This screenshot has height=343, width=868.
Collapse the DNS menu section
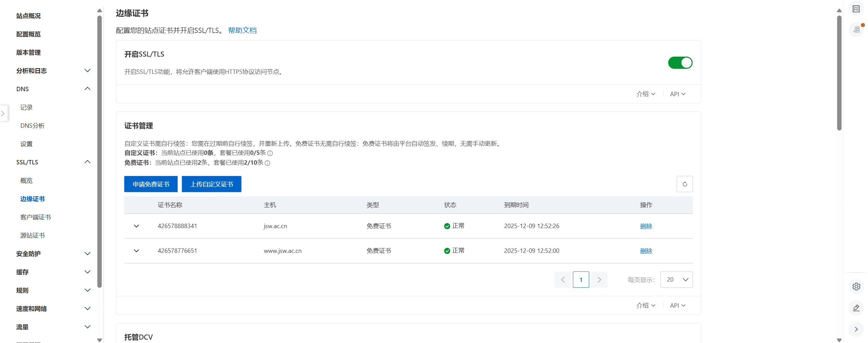coord(87,89)
